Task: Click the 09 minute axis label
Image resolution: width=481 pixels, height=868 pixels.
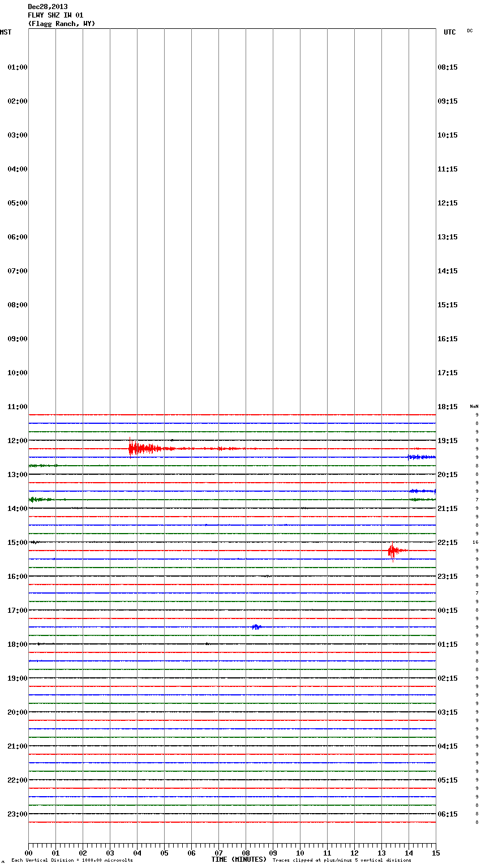Action: pyautogui.click(x=273, y=853)
